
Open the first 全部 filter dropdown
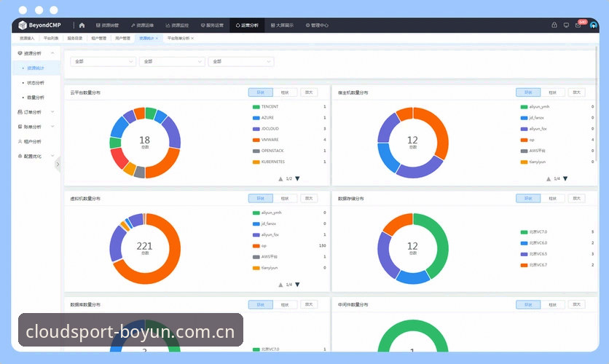click(x=103, y=61)
